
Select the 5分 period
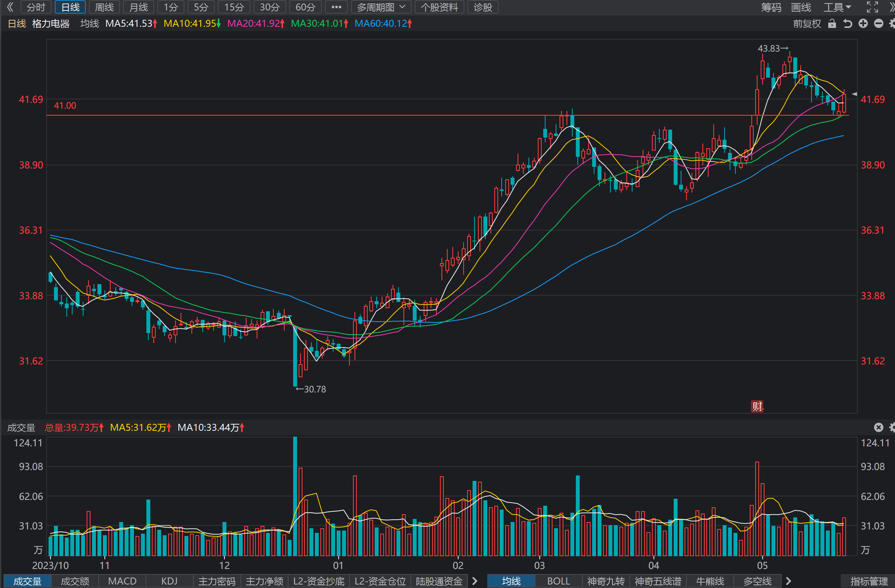pos(201,7)
